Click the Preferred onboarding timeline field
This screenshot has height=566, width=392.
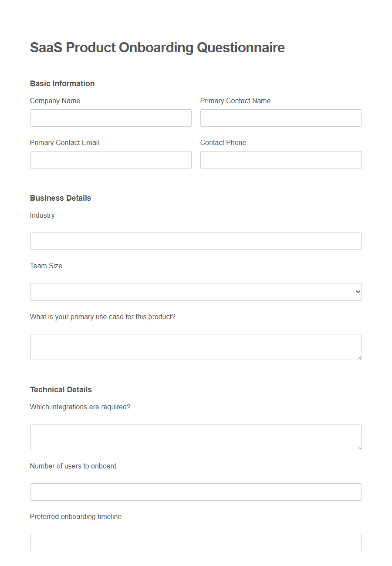click(x=196, y=542)
